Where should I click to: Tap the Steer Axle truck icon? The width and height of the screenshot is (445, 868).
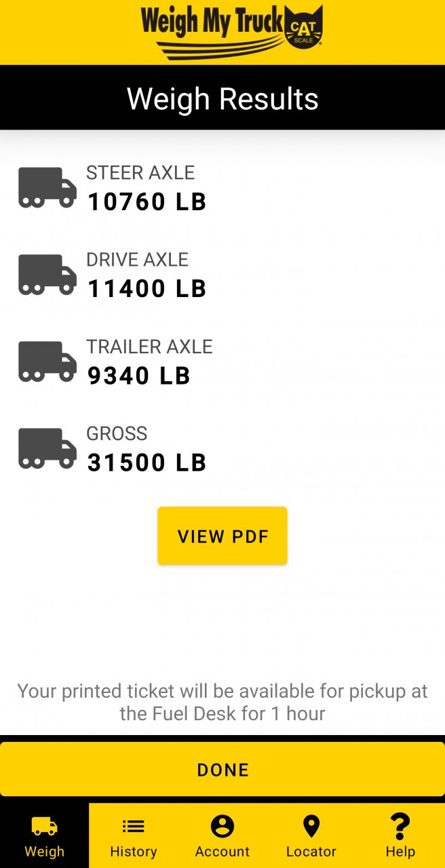pos(47,188)
